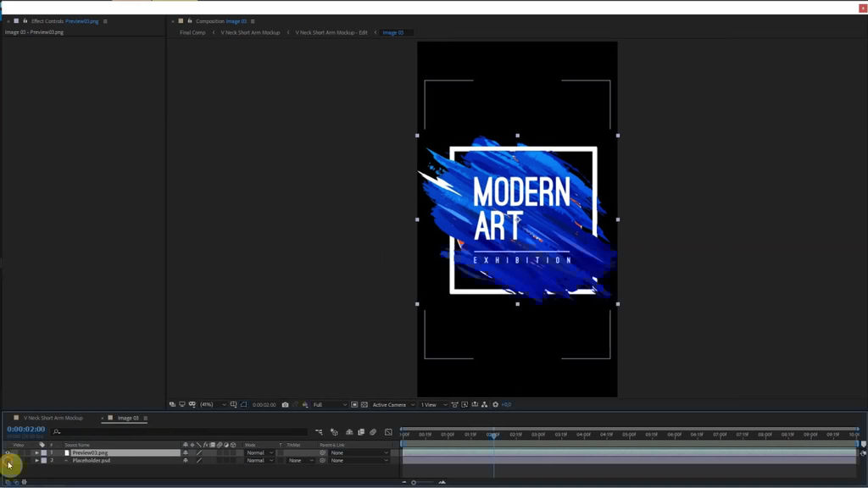Navigate to Final Comp in breadcrumb
Screen dimensions: 868x488
192,32
